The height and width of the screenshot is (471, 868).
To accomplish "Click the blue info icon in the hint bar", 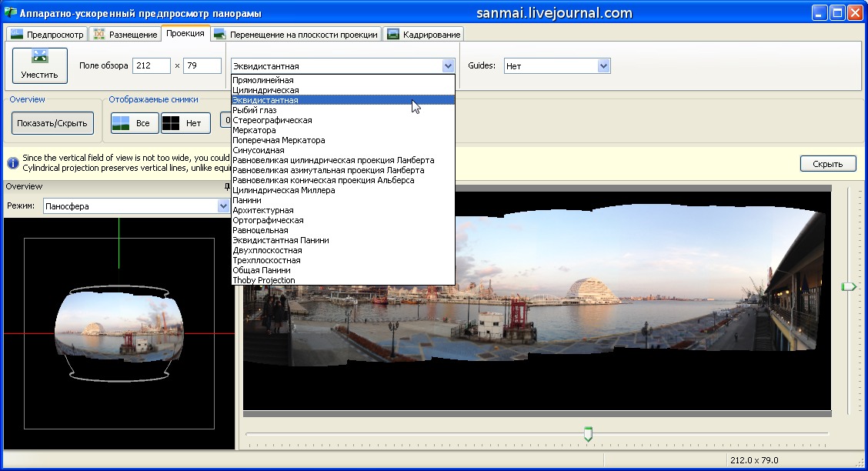I will point(13,163).
